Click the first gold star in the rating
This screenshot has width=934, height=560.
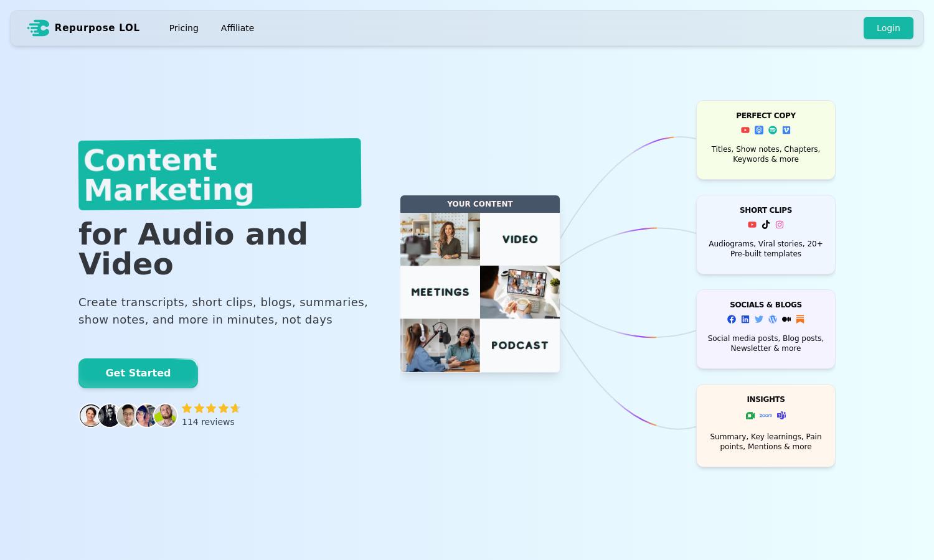click(x=187, y=408)
